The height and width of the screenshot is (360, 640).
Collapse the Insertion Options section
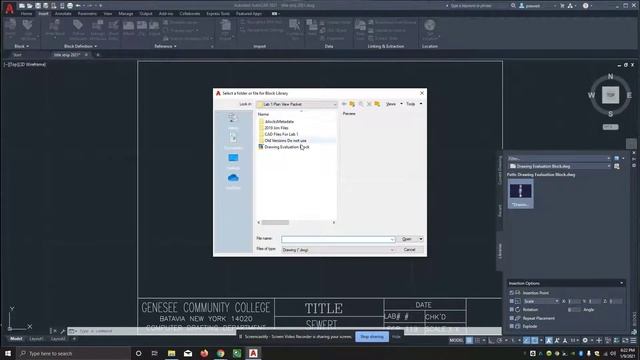(622, 283)
